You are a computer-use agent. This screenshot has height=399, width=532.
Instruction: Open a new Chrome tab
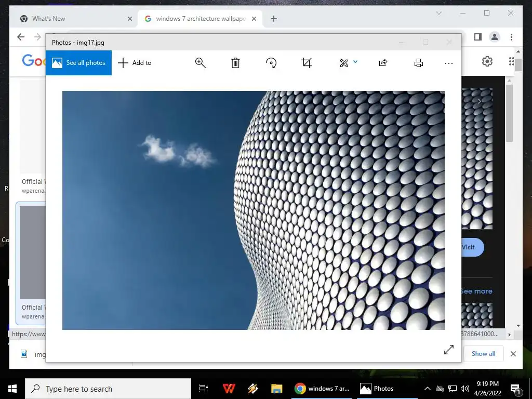[274, 19]
